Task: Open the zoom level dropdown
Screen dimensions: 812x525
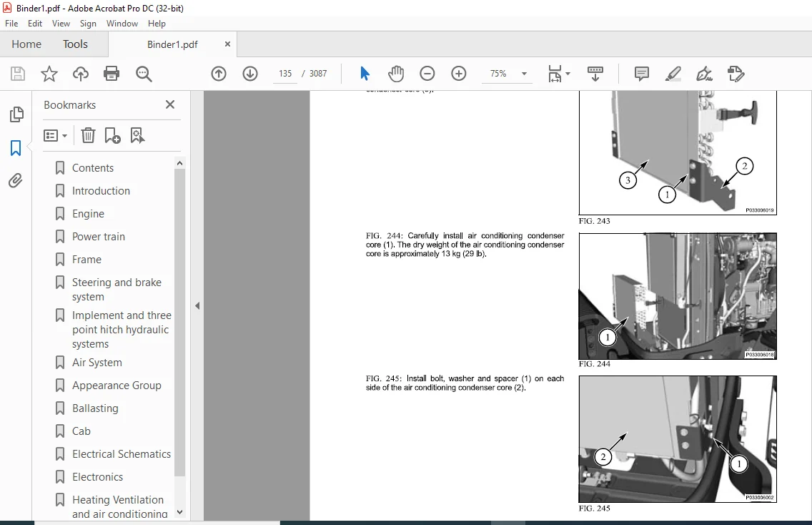Action: point(524,74)
